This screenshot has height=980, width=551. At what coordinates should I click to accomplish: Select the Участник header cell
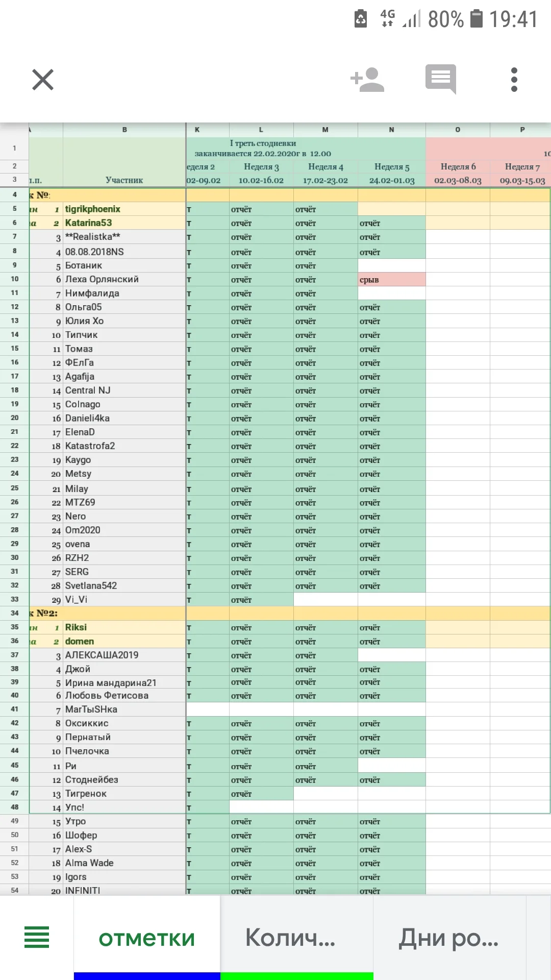[124, 180]
